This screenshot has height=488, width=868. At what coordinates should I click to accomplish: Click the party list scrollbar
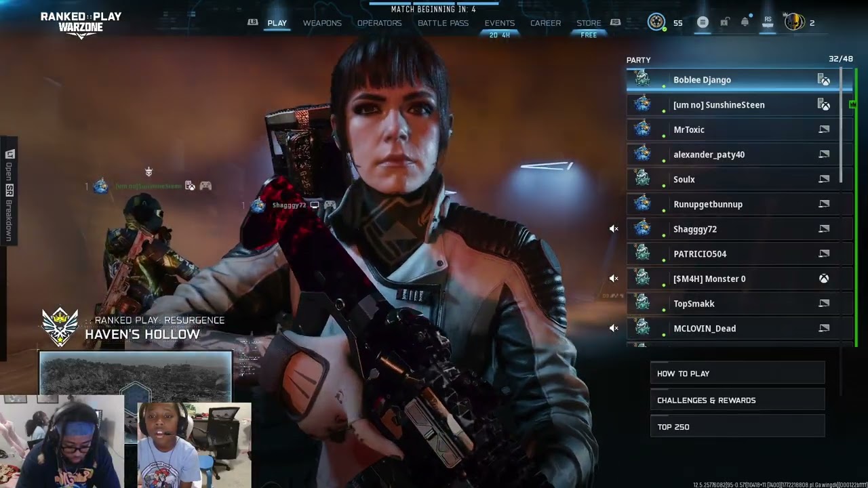point(842,125)
